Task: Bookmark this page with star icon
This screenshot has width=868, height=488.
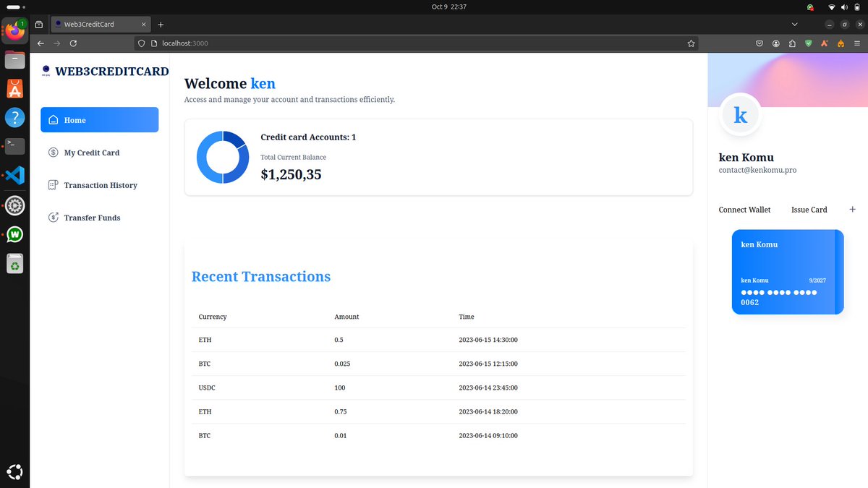Action: pyautogui.click(x=691, y=43)
